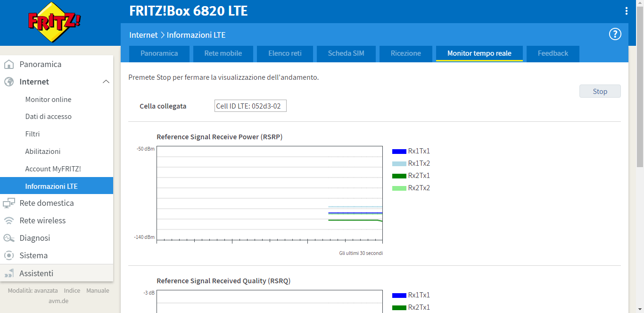Open Monitor online in sidebar
The width and height of the screenshot is (644, 313).
click(48, 99)
